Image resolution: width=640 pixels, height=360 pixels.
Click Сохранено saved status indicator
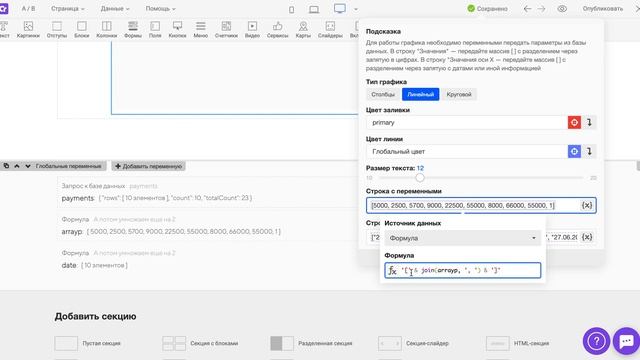coord(487,9)
